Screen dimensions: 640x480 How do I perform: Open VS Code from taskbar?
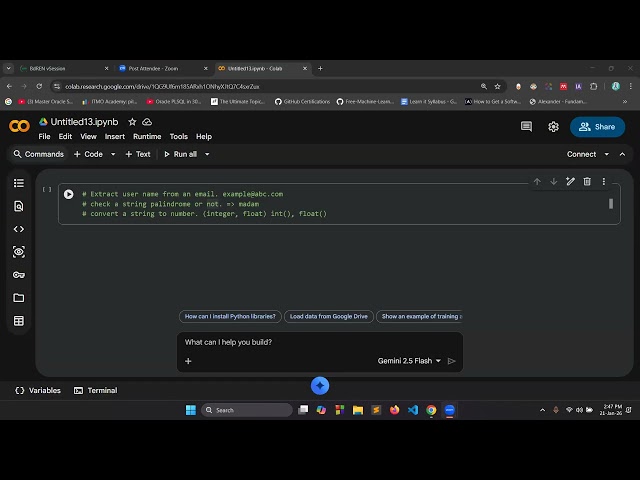click(x=413, y=410)
